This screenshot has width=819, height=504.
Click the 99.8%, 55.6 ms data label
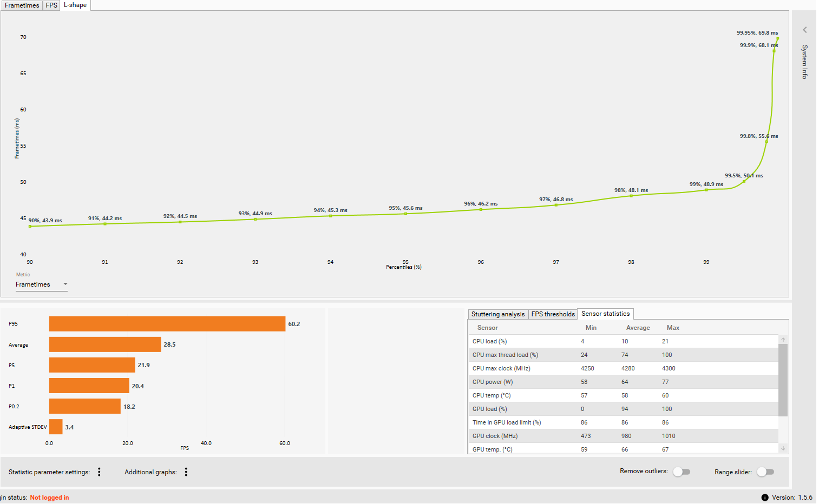coord(759,136)
